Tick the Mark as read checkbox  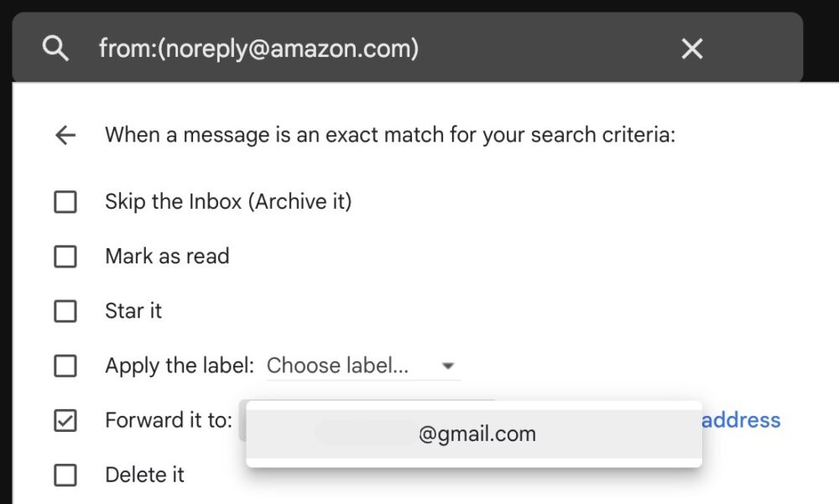(65, 257)
